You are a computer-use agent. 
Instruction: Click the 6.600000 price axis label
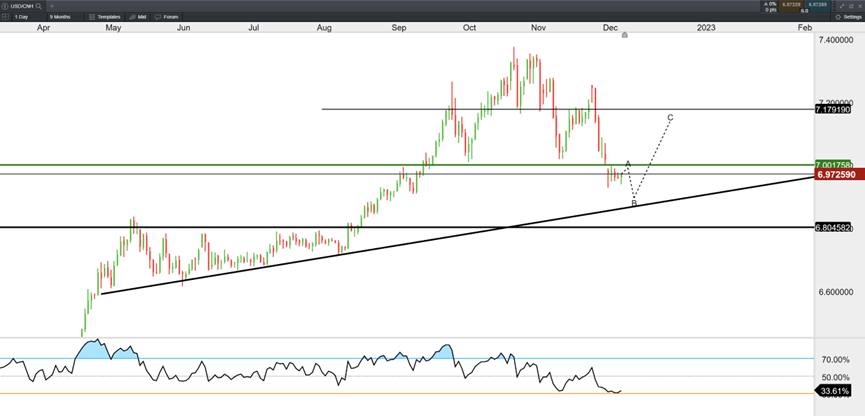click(837, 292)
